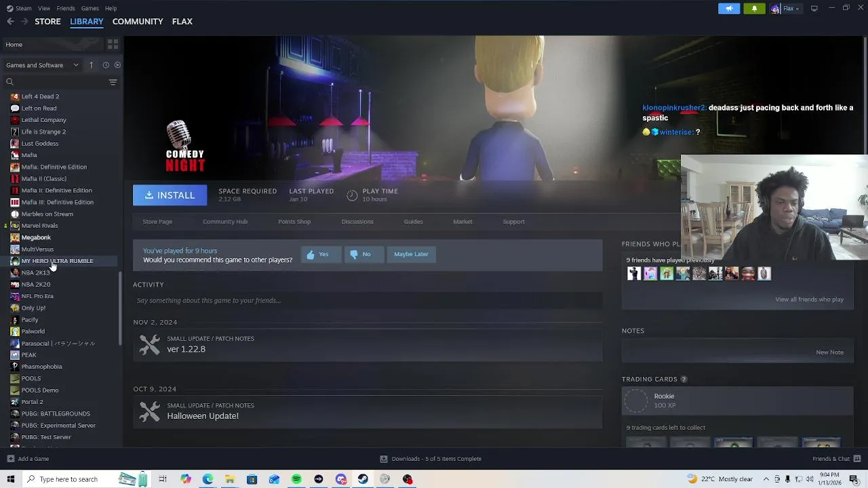Viewport: 868px width, 488px height.
Task: Open the Support link
Action: coord(513,222)
